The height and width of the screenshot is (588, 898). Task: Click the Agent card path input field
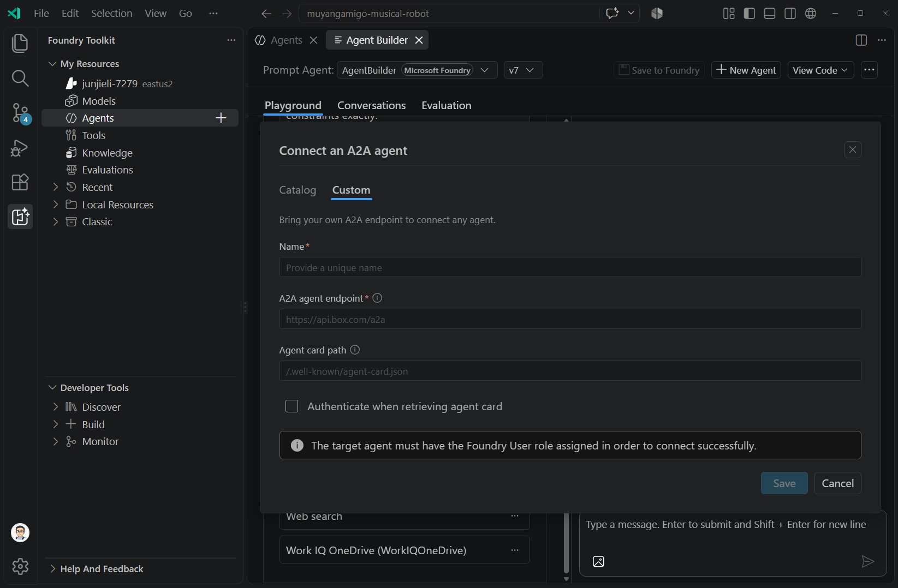(570, 371)
